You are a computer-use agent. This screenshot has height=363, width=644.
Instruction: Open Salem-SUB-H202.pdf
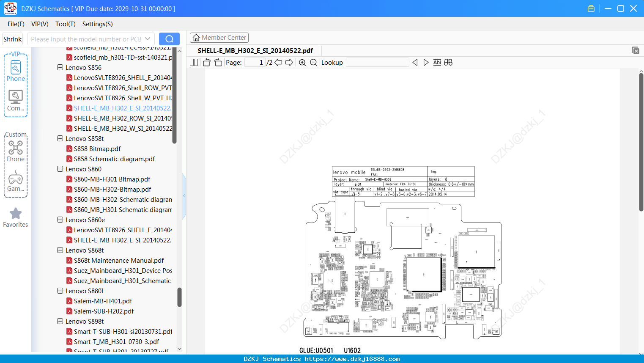pyautogui.click(x=104, y=311)
